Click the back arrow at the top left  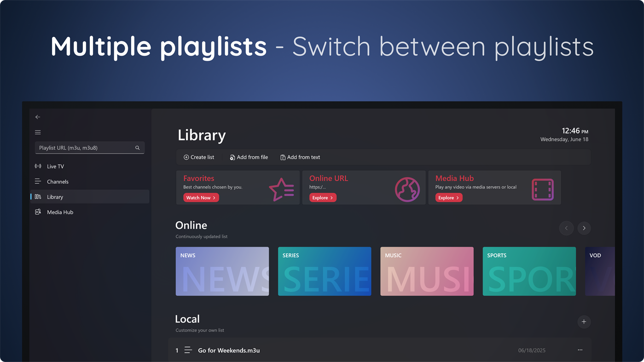click(38, 117)
